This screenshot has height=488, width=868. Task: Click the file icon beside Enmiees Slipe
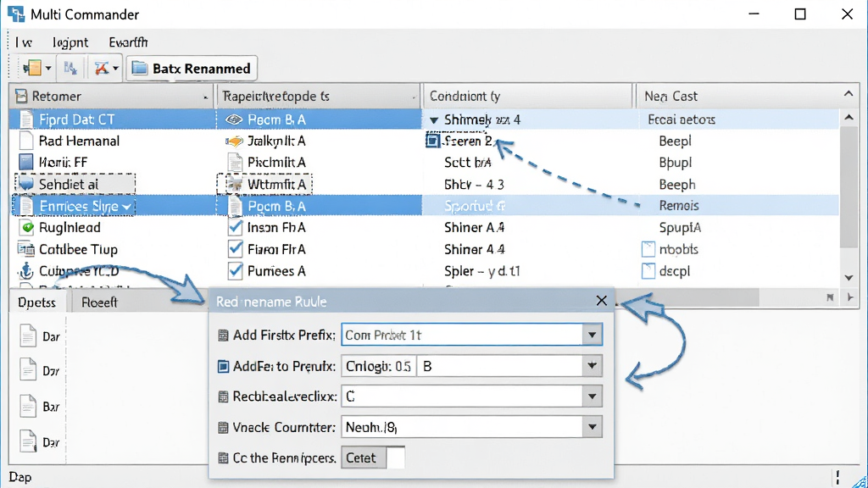(26, 206)
